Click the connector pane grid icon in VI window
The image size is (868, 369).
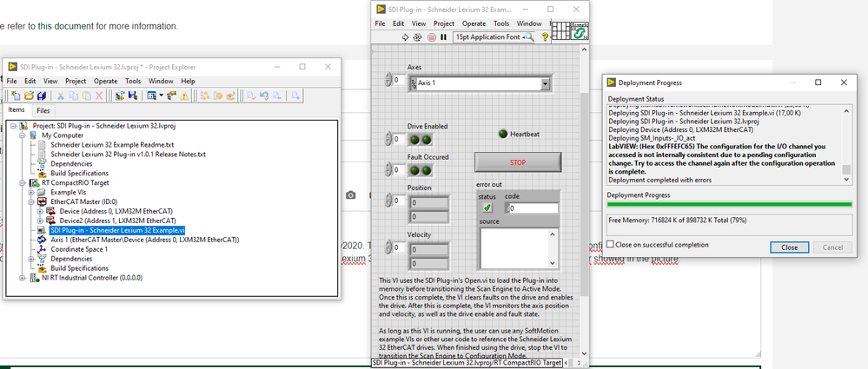pyautogui.click(x=561, y=31)
